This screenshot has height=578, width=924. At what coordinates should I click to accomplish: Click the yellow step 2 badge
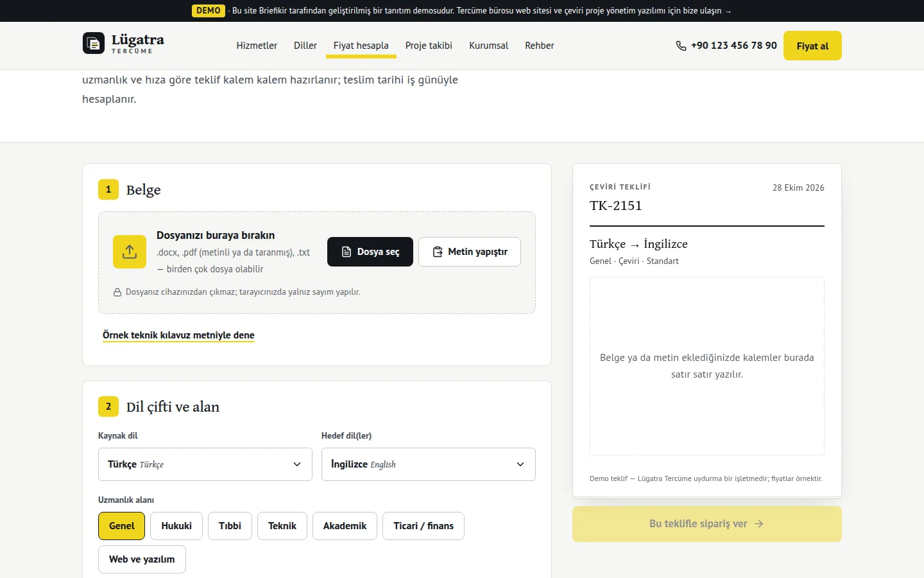click(x=108, y=407)
